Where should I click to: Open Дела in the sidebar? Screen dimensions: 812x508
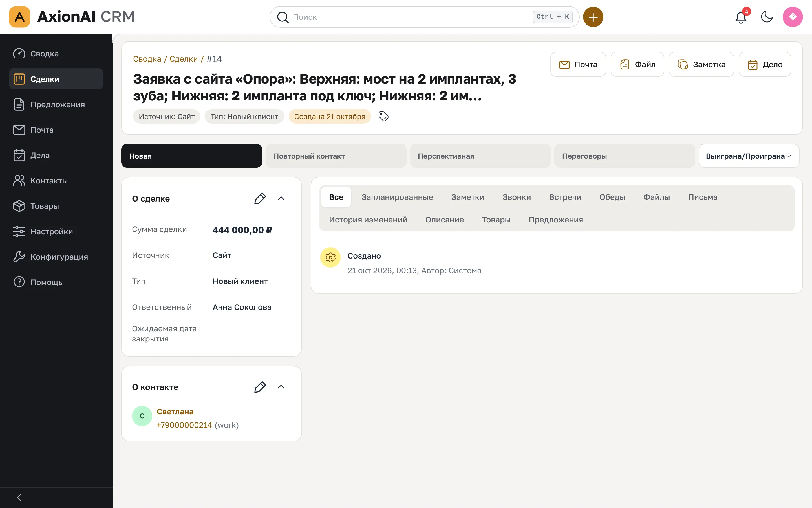(56, 155)
